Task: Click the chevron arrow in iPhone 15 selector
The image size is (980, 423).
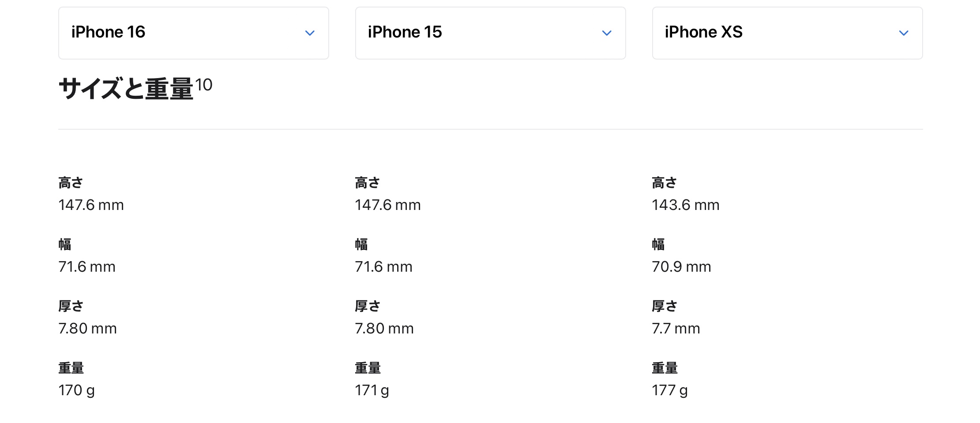Action: click(607, 33)
